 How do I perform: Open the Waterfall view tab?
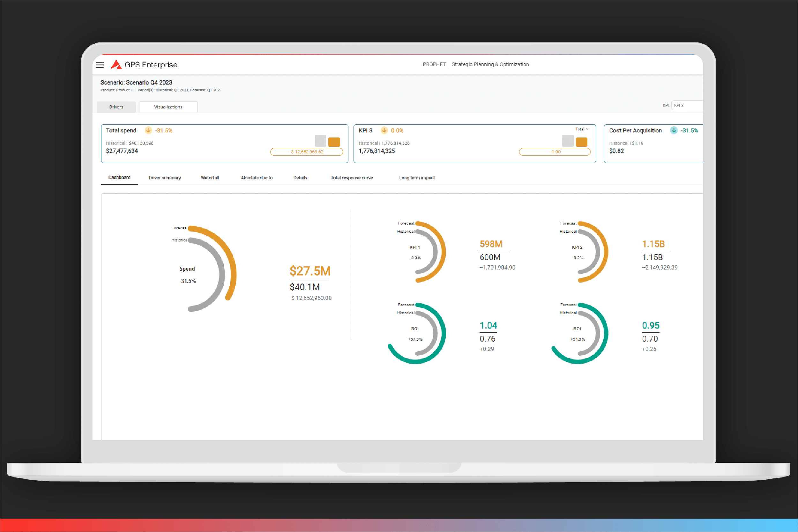point(210,178)
